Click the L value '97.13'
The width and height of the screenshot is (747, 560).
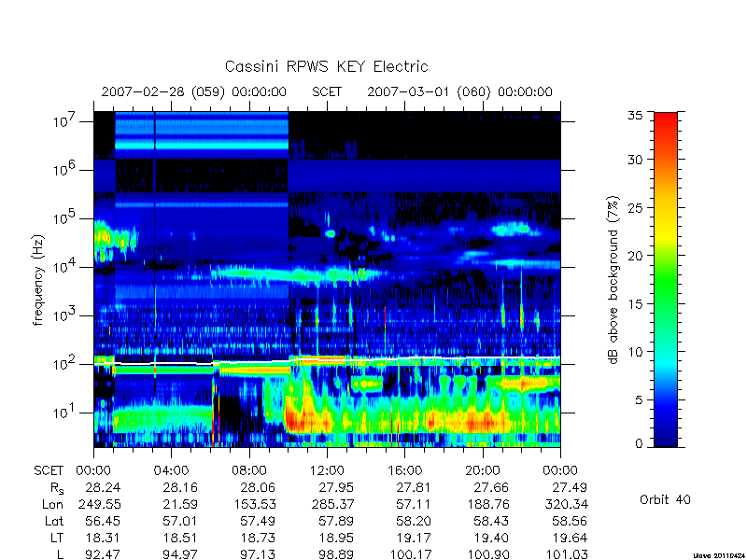[x=258, y=554]
